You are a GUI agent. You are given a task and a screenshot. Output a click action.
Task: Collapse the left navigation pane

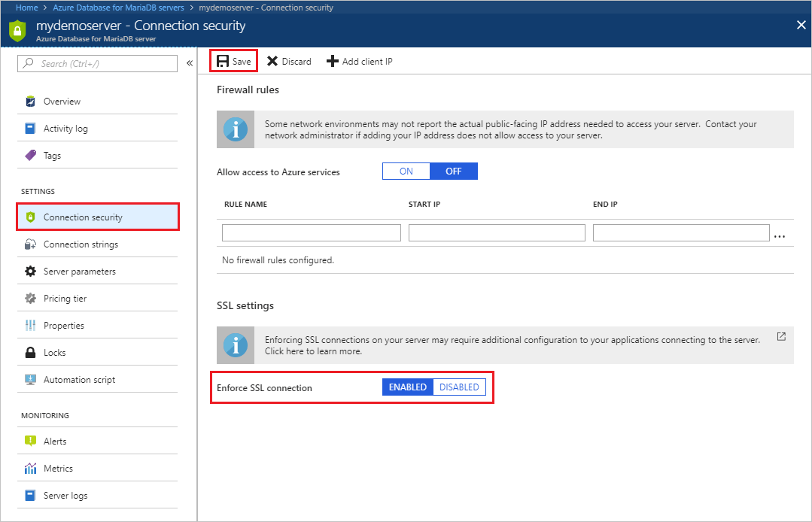point(190,63)
